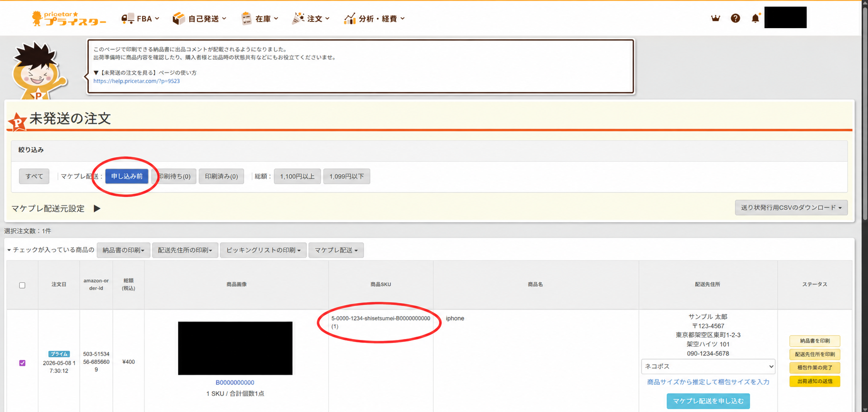Open the 自己発送 menu
868x412 pixels.
(199, 19)
